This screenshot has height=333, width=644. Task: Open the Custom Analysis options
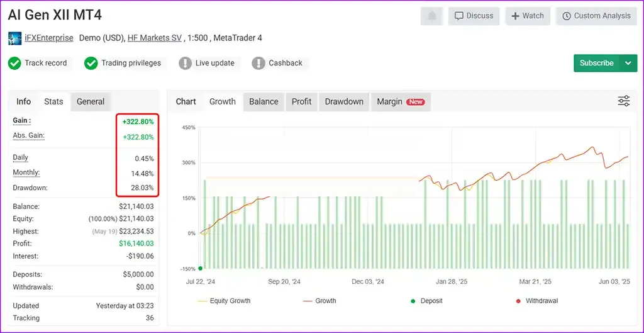pyautogui.click(x=597, y=16)
